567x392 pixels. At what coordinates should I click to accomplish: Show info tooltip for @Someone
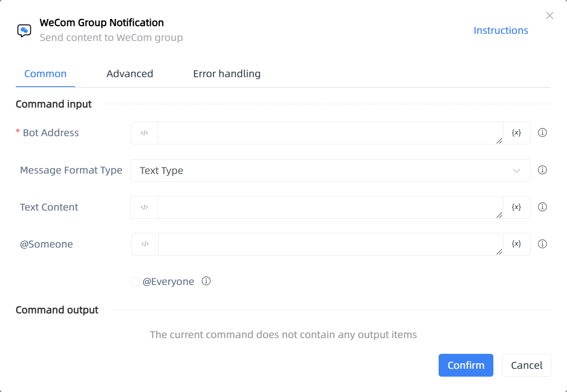pyautogui.click(x=543, y=244)
